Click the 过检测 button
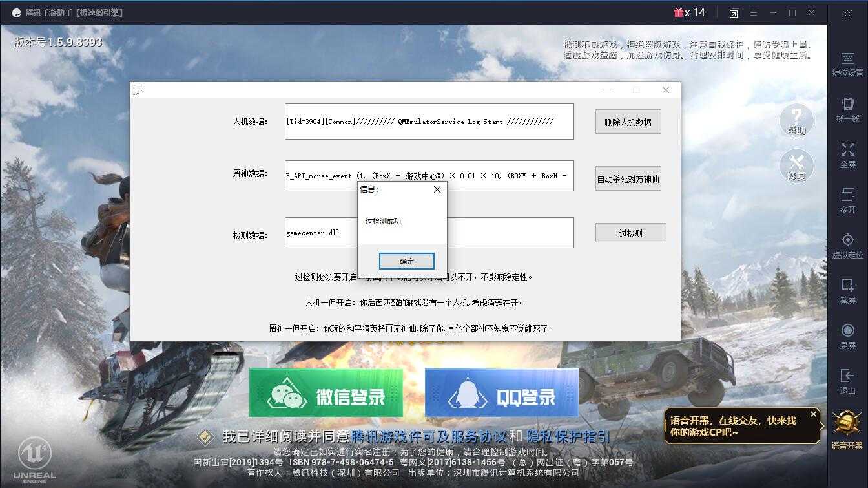The image size is (868, 488). (x=630, y=233)
